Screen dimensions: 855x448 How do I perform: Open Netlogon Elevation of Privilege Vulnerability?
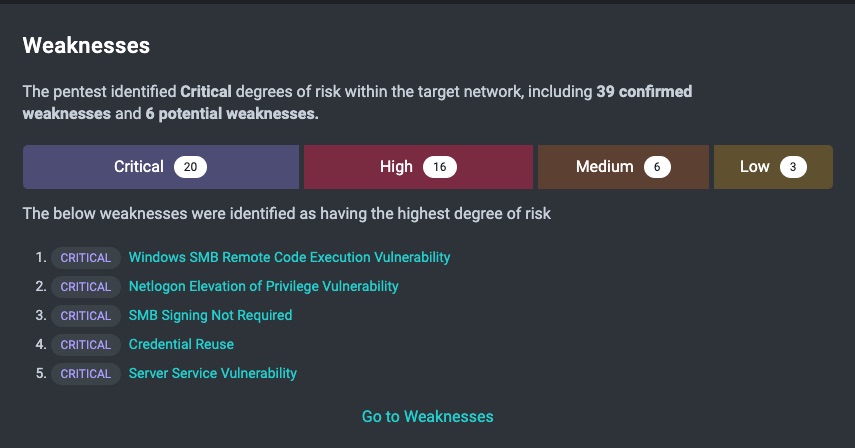[263, 286]
